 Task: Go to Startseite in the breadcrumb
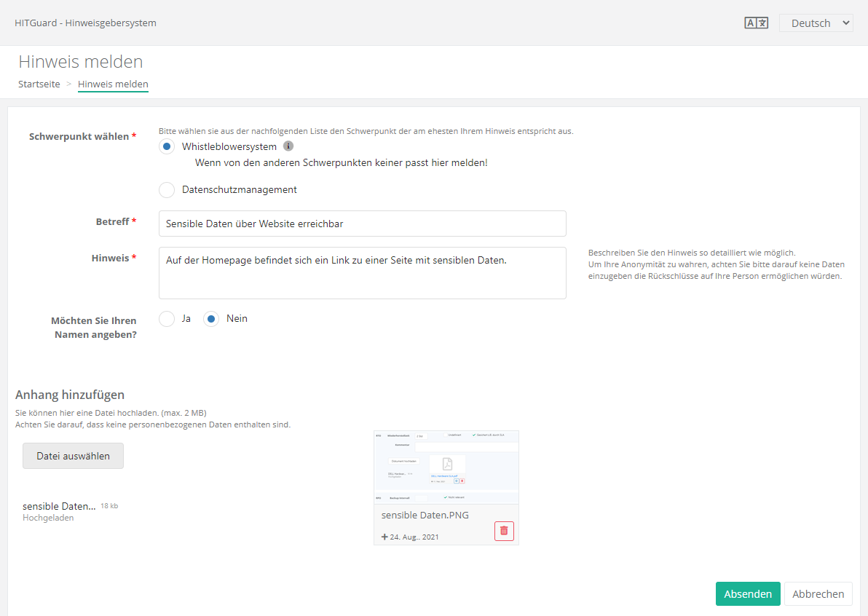[x=39, y=84]
